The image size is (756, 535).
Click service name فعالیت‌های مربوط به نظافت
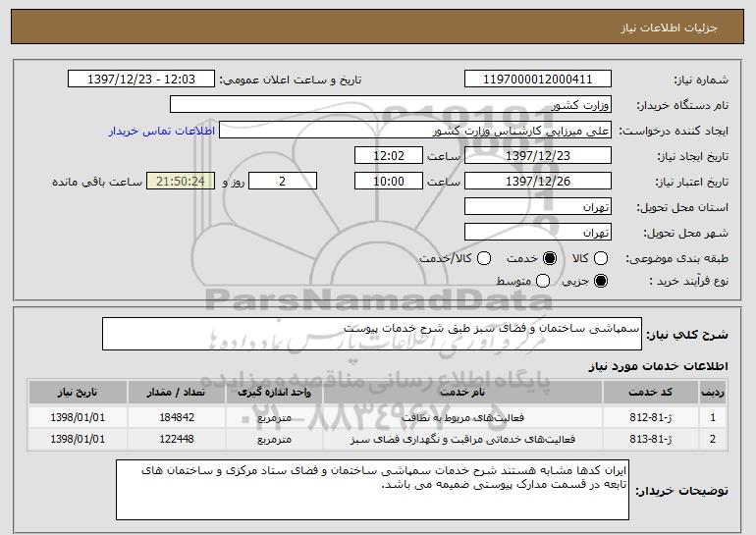pyautogui.click(x=462, y=417)
